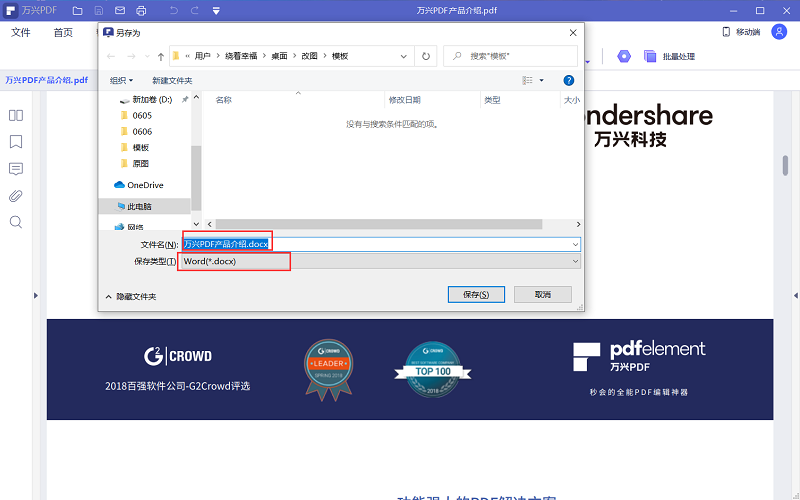Open the user account avatar
The width and height of the screenshot is (800, 500).
(x=779, y=32)
